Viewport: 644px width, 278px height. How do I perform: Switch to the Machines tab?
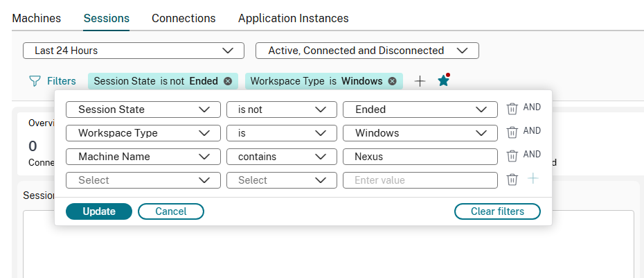[37, 19]
